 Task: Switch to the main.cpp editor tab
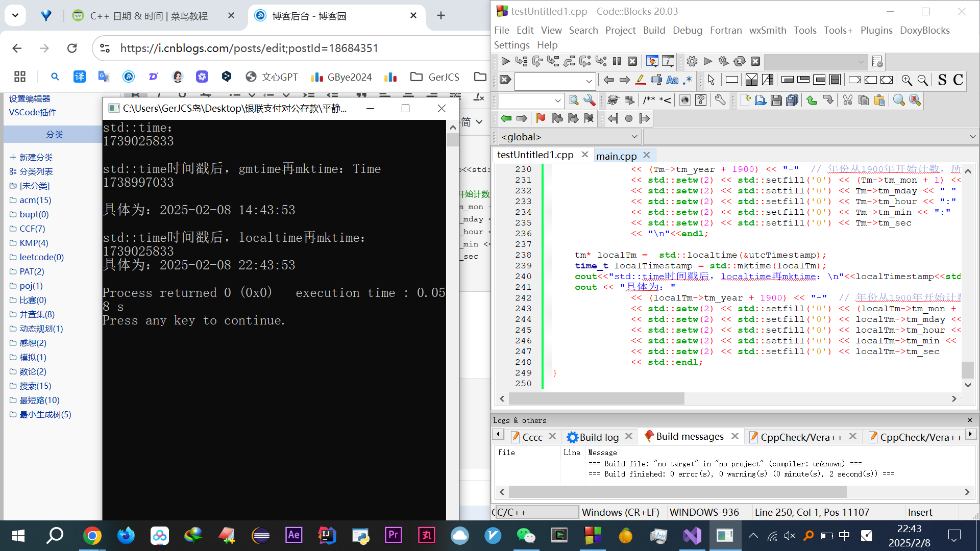point(616,156)
